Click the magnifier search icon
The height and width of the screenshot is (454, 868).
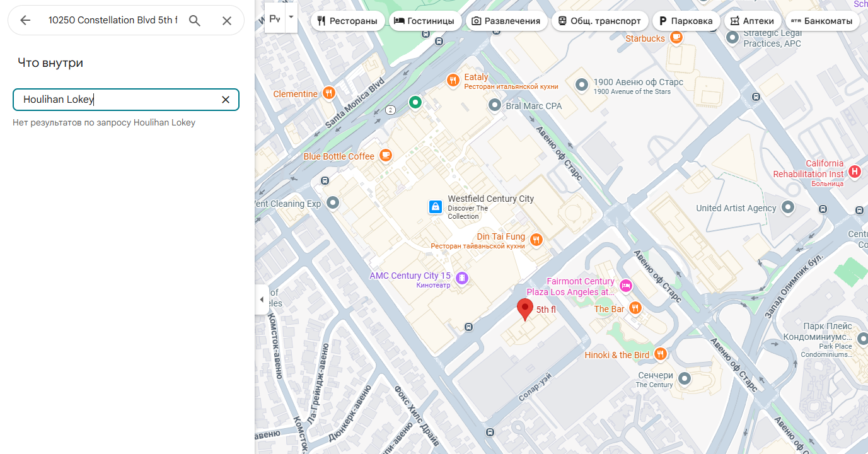click(x=195, y=21)
